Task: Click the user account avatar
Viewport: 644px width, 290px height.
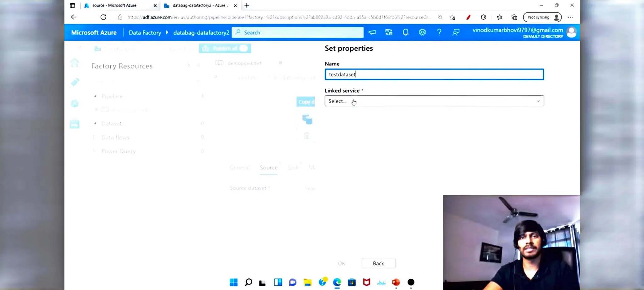Action: click(571, 32)
